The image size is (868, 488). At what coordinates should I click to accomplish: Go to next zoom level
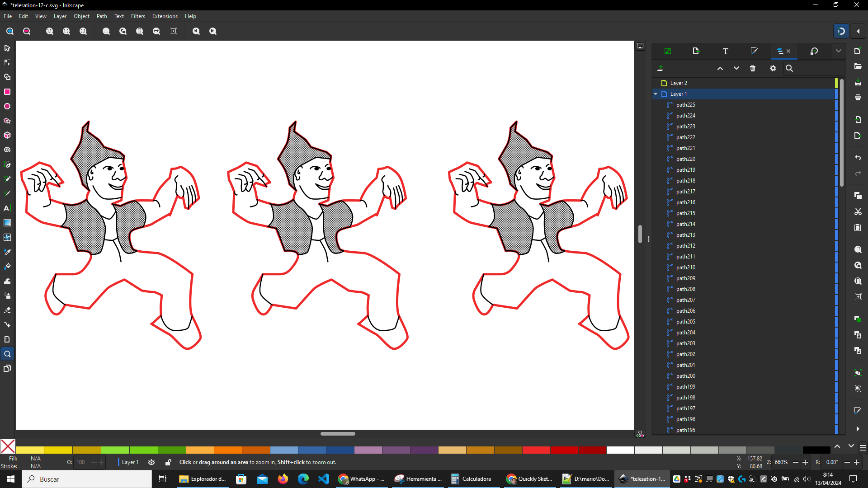click(213, 31)
